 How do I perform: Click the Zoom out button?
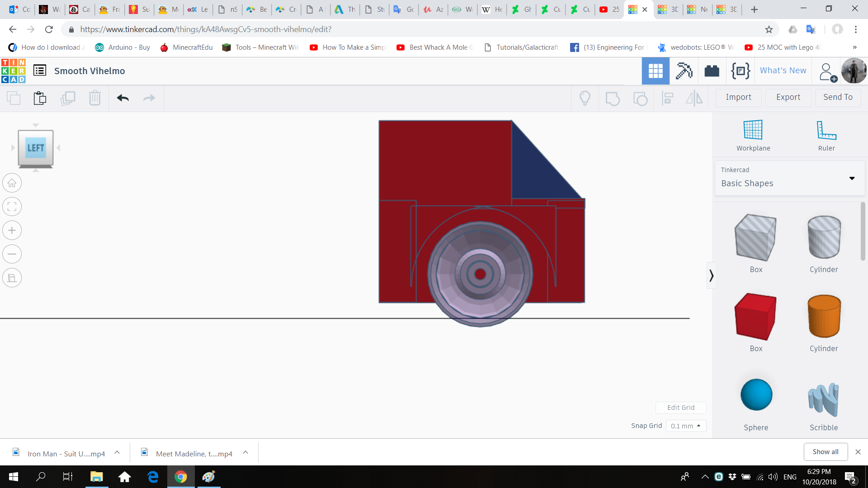point(12,254)
